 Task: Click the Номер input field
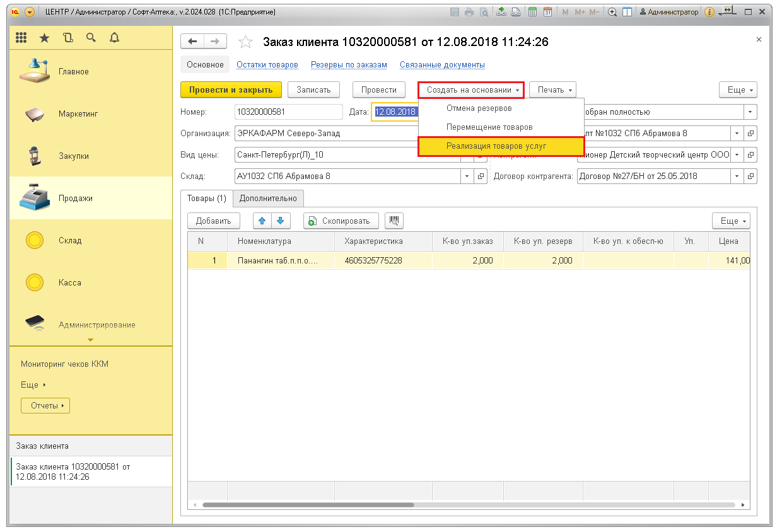(x=287, y=112)
